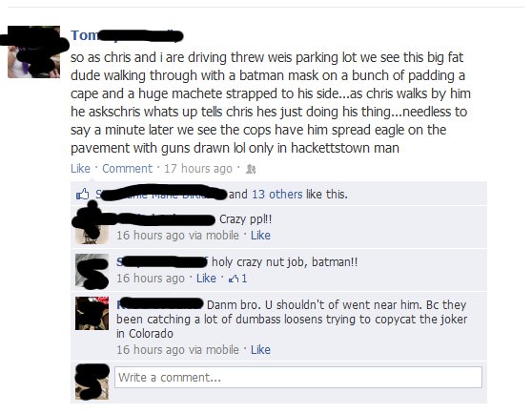This screenshot has width=532, height=414.
Task: Click your avatar beside the comment box
Action: coord(92,383)
